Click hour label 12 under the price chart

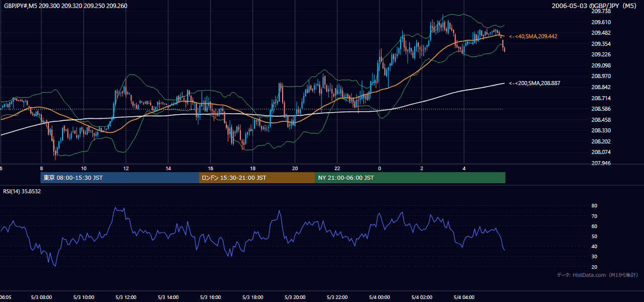click(x=126, y=169)
